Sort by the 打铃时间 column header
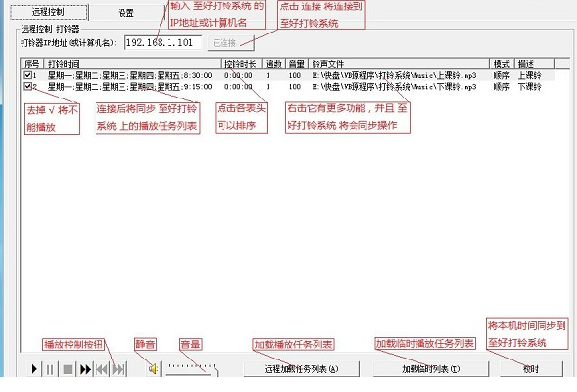 pyautogui.click(x=133, y=64)
